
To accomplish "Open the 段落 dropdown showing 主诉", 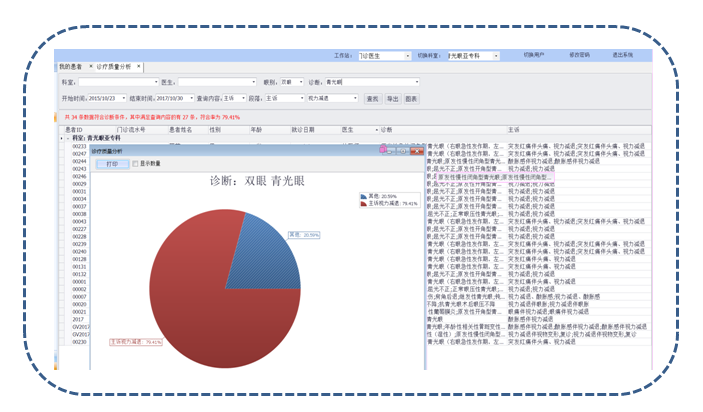I will [302, 98].
